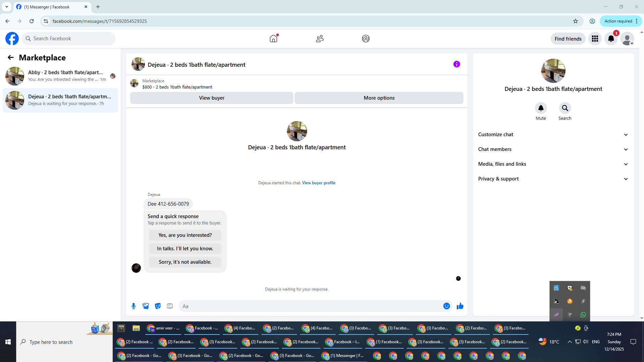
Task: Send a voice clip with the microphone icon
Action: point(134,306)
